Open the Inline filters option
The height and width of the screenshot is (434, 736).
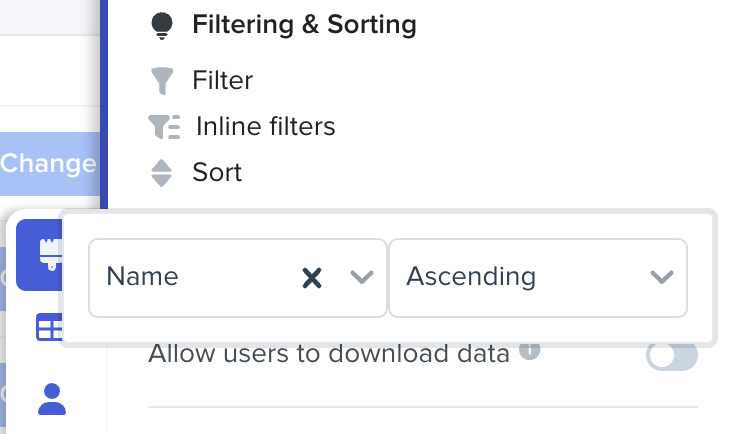265,127
